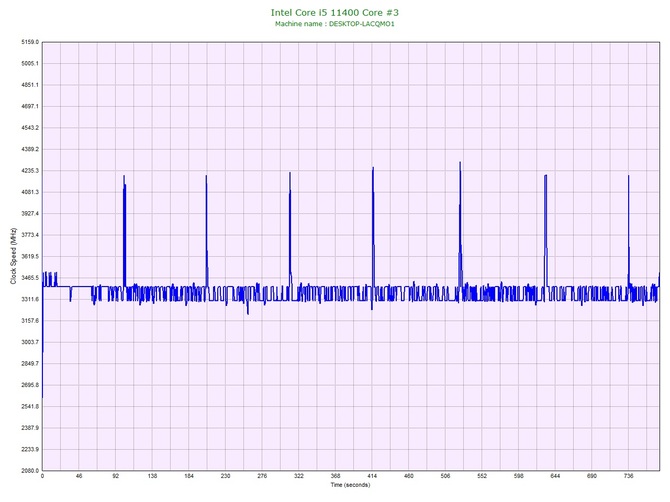Click the 4543.2 y-axis value
This screenshot has height=502, width=670.
point(30,128)
